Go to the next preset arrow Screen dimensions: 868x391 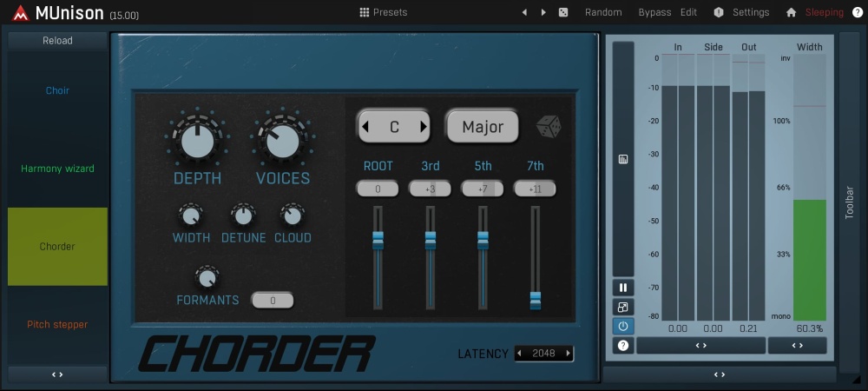coord(543,12)
